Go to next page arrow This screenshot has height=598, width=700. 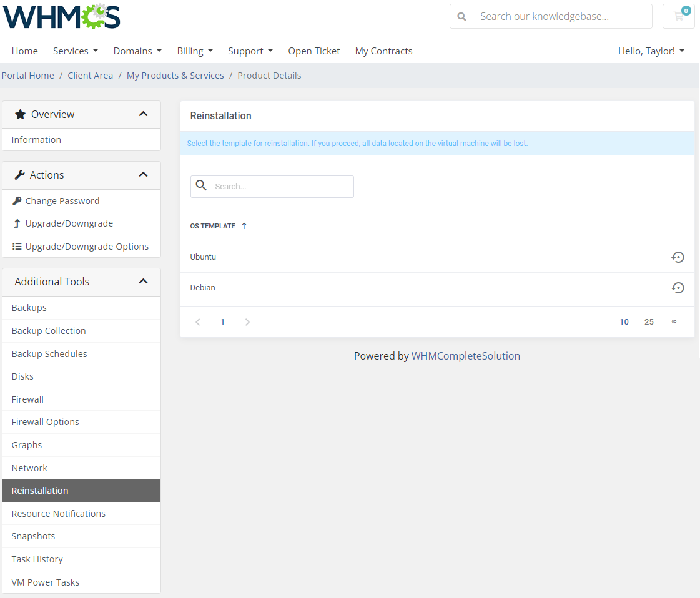tap(247, 322)
